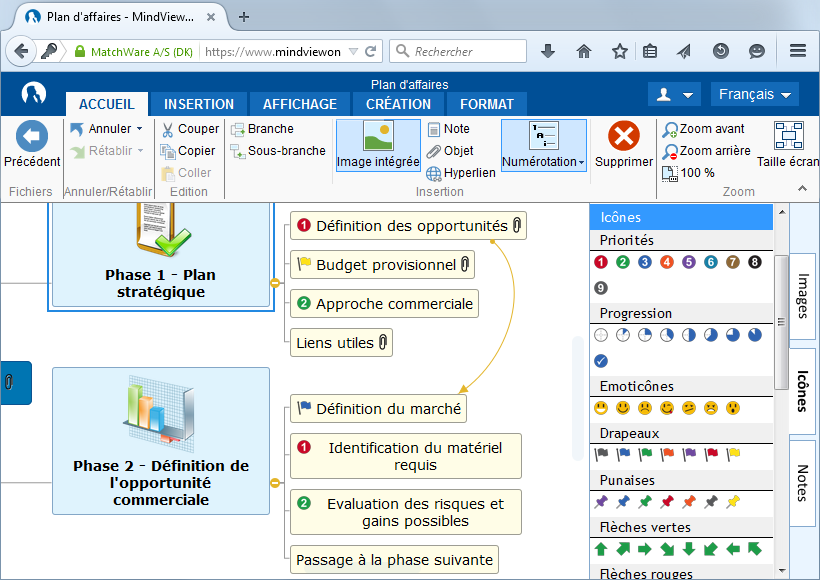Attach an Objet
This screenshot has height=580, width=820.
coord(450,151)
